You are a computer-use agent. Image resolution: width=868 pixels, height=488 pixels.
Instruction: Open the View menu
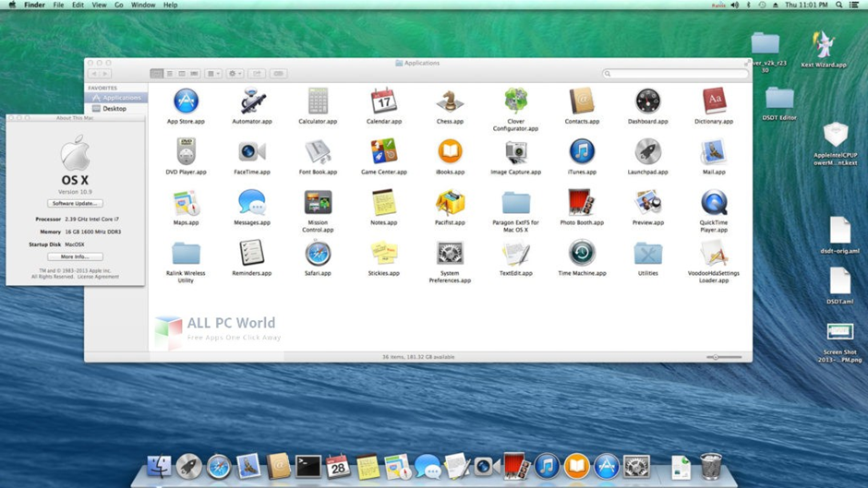(x=99, y=5)
